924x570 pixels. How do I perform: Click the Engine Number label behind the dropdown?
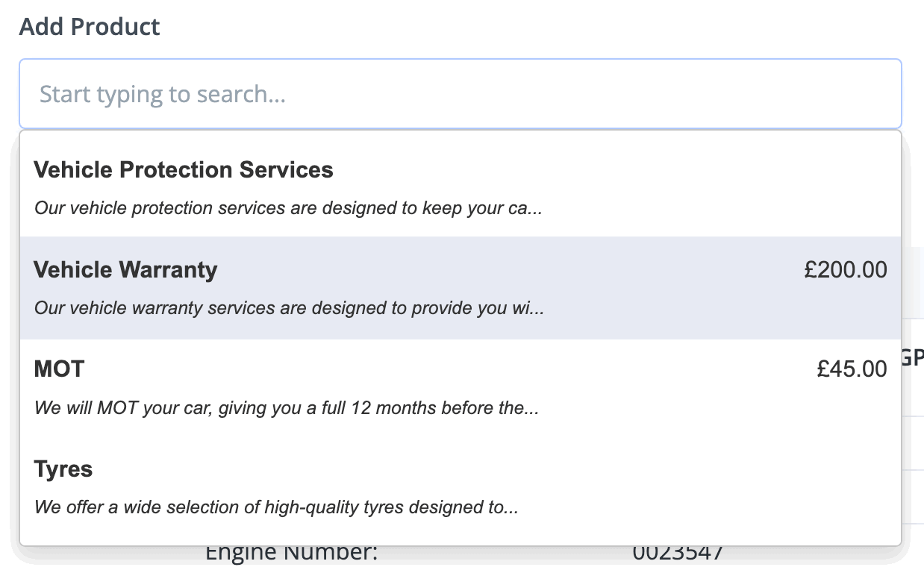[x=292, y=554]
